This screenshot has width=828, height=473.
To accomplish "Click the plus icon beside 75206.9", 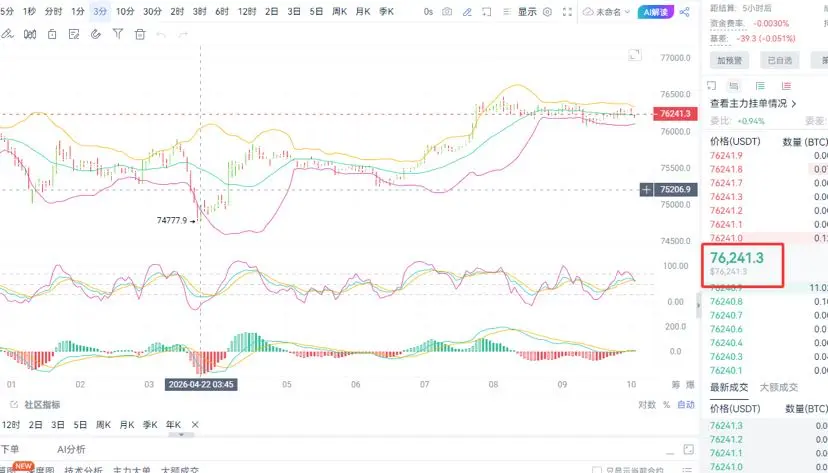I will [646, 190].
